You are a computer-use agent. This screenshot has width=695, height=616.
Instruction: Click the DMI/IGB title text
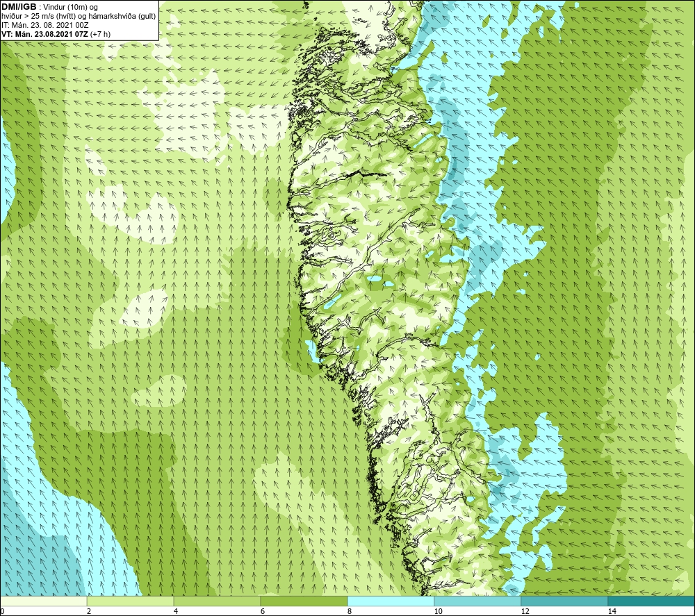tap(19, 7)
